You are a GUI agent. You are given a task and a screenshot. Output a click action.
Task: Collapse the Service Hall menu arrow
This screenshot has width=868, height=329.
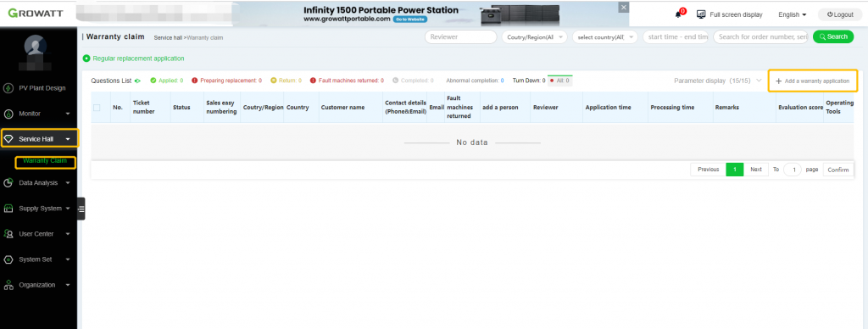point(68,139)
